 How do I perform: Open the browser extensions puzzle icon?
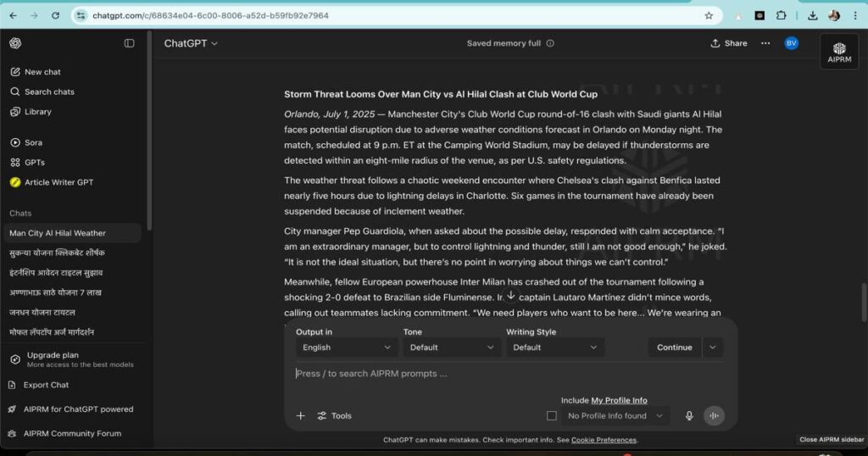tap(781, 15)
